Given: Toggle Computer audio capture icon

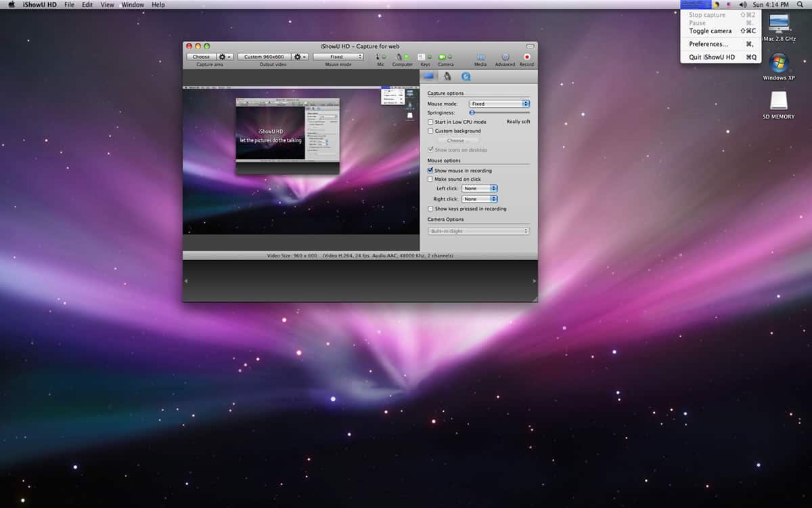Looking at the screenshot, I should (399, 57).
